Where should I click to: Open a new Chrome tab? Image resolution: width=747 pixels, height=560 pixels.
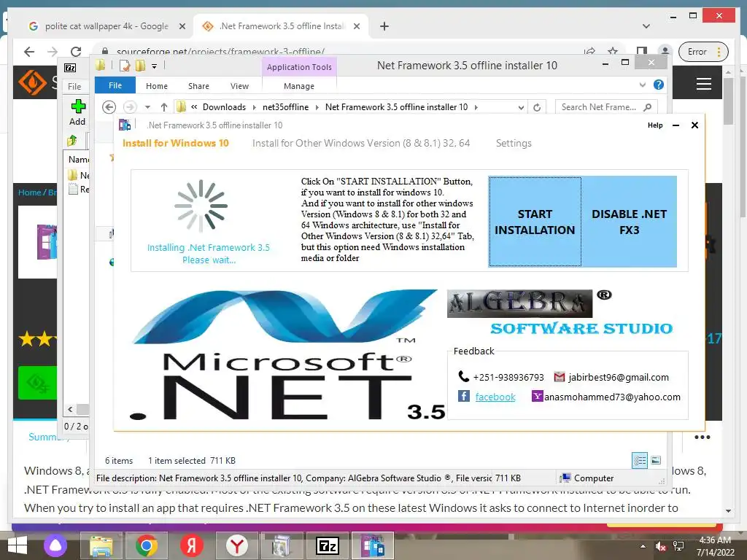384,26
